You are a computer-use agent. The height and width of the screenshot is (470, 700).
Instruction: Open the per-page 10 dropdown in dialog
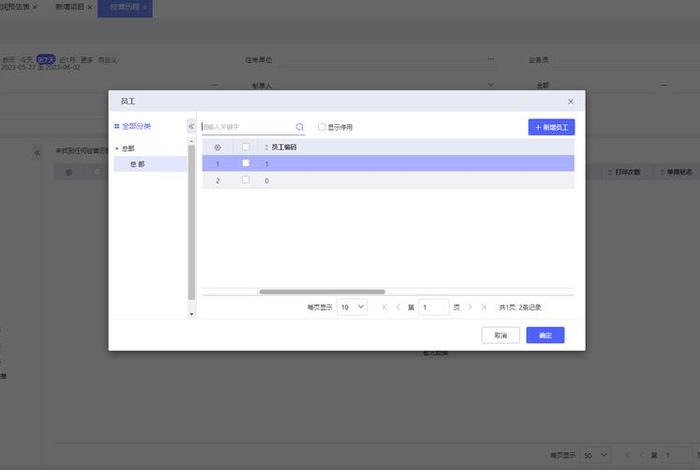point(352,307)
